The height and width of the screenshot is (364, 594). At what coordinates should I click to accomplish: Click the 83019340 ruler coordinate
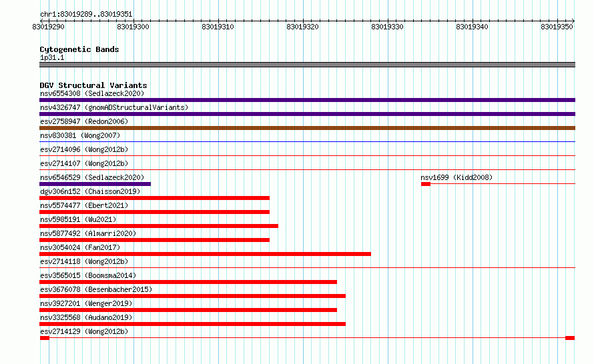(472, 27)
